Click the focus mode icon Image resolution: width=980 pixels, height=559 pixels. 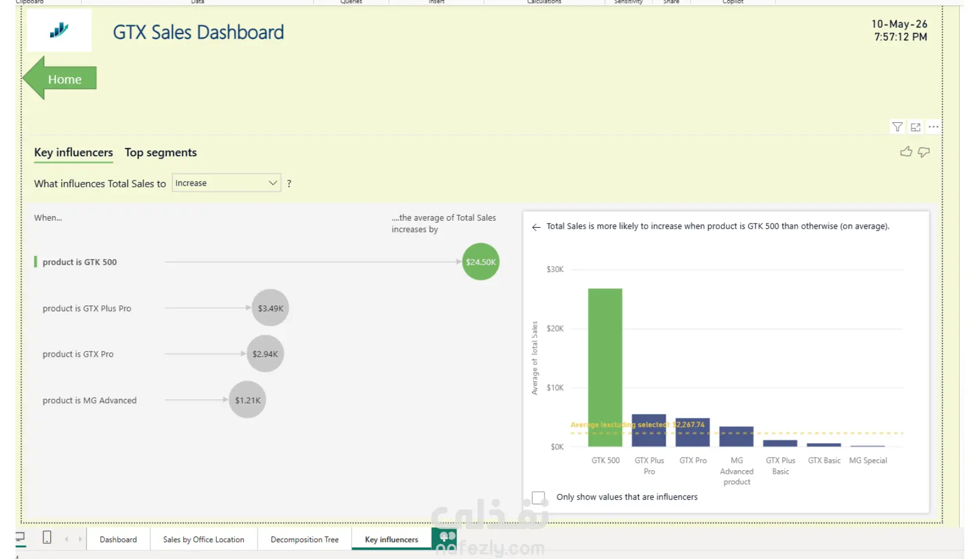(x=915, y=127)
